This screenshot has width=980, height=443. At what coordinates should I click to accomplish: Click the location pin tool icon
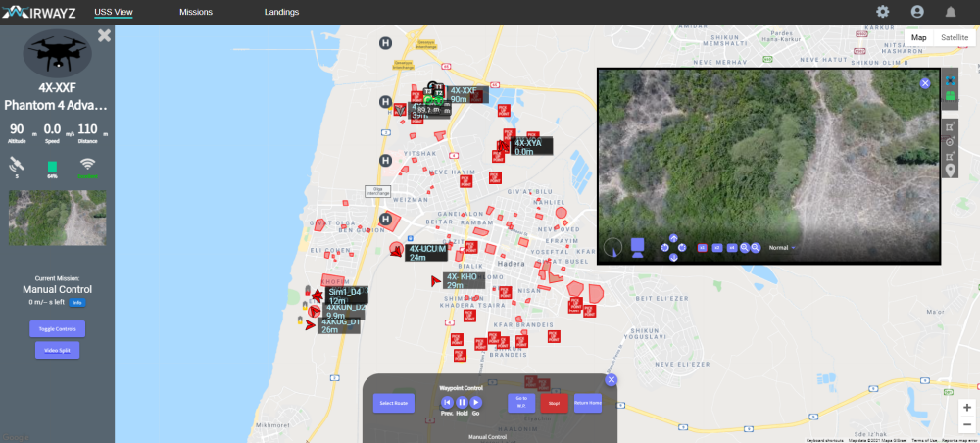tap(949, 171)
